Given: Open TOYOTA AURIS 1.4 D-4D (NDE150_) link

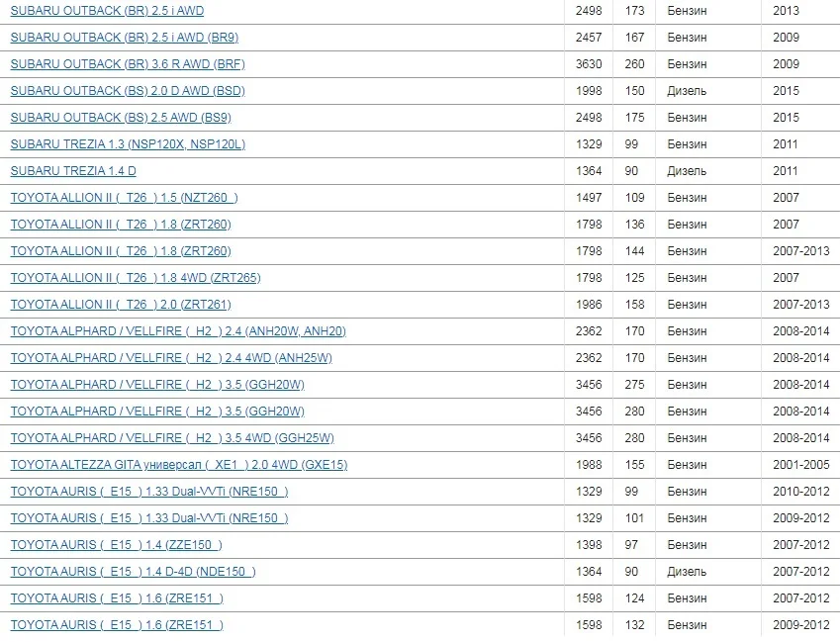Looking at the screenshot, I should pyautogui.click(x=133, y=573).
